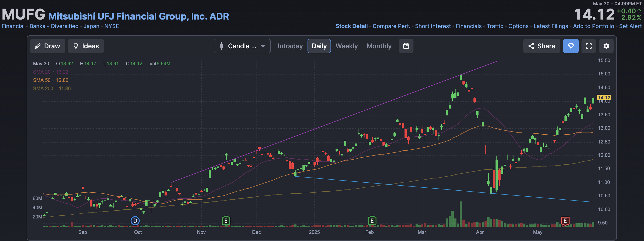Screen dimensions: 644x241
Task: Open the Banks - Diversified industry link
Action: coord(54,26)
